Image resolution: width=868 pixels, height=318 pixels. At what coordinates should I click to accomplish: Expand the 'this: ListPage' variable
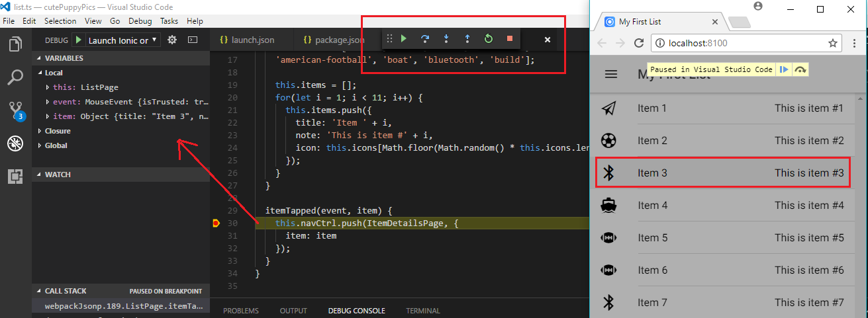click(121, 87)
